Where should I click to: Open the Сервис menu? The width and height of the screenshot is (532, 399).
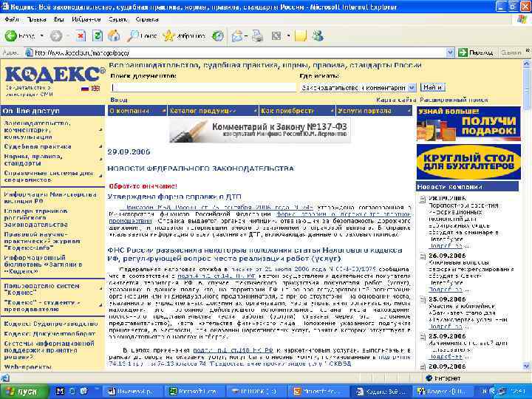click(x=118, y=19)
